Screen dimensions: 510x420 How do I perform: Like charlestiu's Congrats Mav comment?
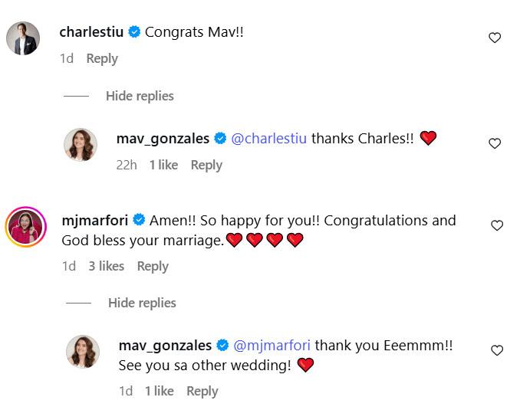click(x=495, y=38)
